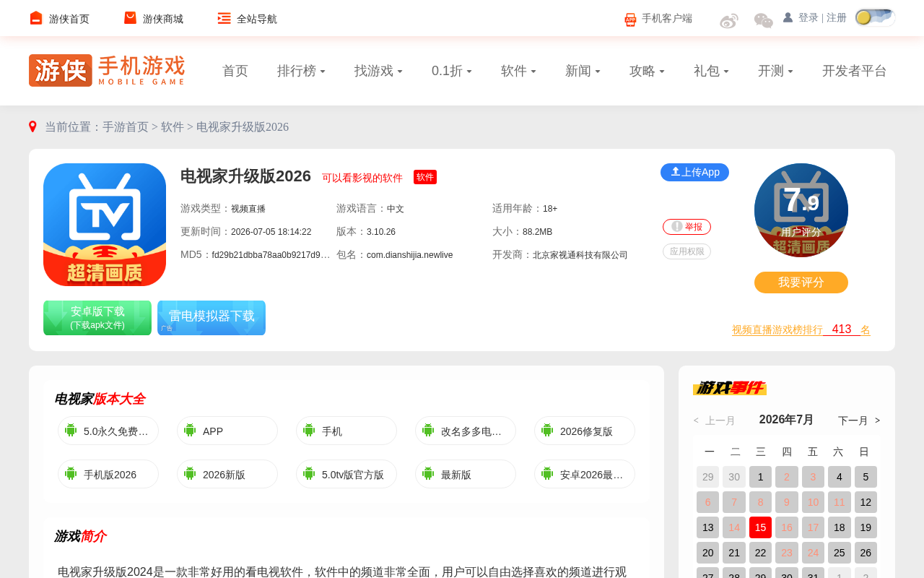Select calendar date 20
924x578 pixels.
pos(707,553)
